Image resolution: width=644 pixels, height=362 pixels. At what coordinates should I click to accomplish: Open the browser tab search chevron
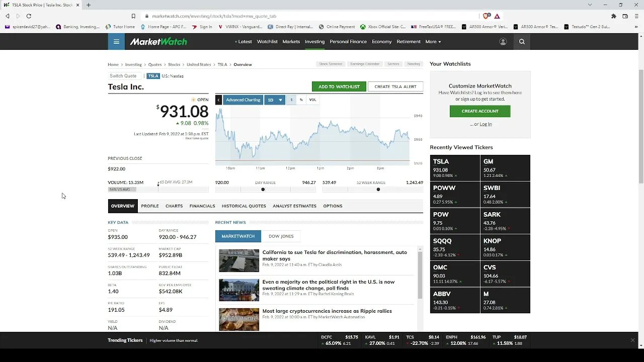pos(590,5)
